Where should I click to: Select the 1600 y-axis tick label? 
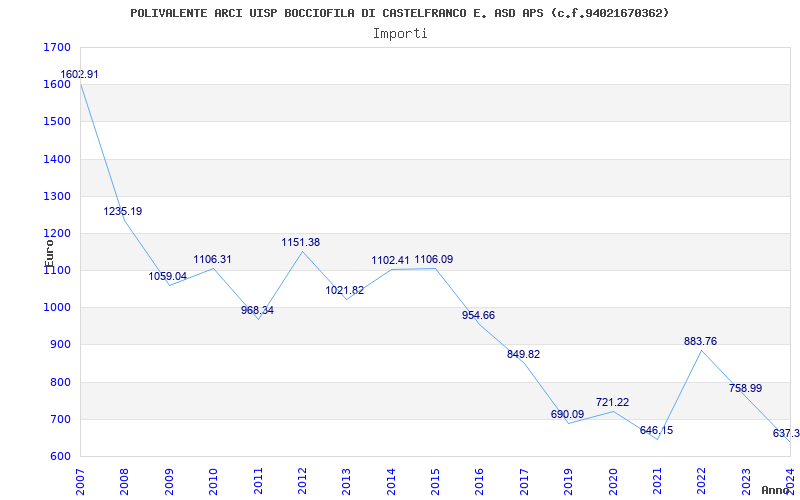tap(57, 85)
